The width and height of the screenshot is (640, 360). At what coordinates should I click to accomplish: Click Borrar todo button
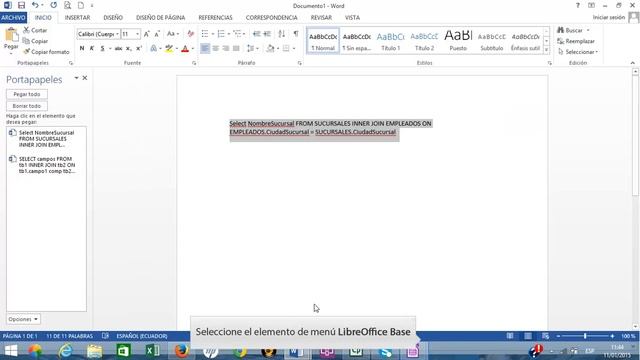27,106
